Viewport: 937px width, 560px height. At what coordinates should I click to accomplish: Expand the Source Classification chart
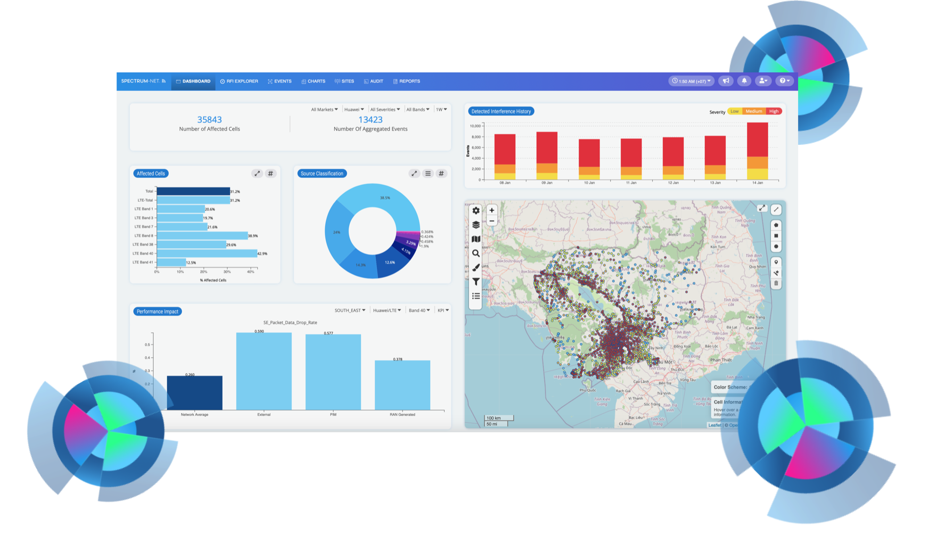pos(414,174)
